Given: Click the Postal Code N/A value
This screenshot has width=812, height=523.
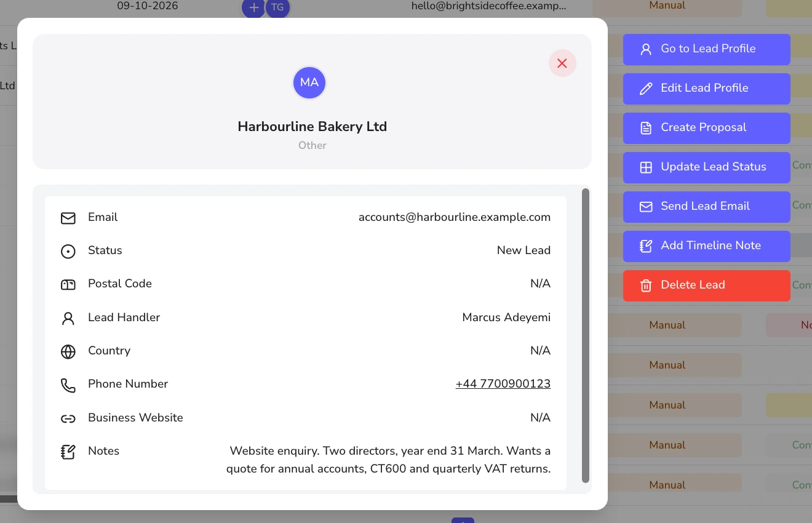Looking at the screenshot, I should [x=540, y=284].
